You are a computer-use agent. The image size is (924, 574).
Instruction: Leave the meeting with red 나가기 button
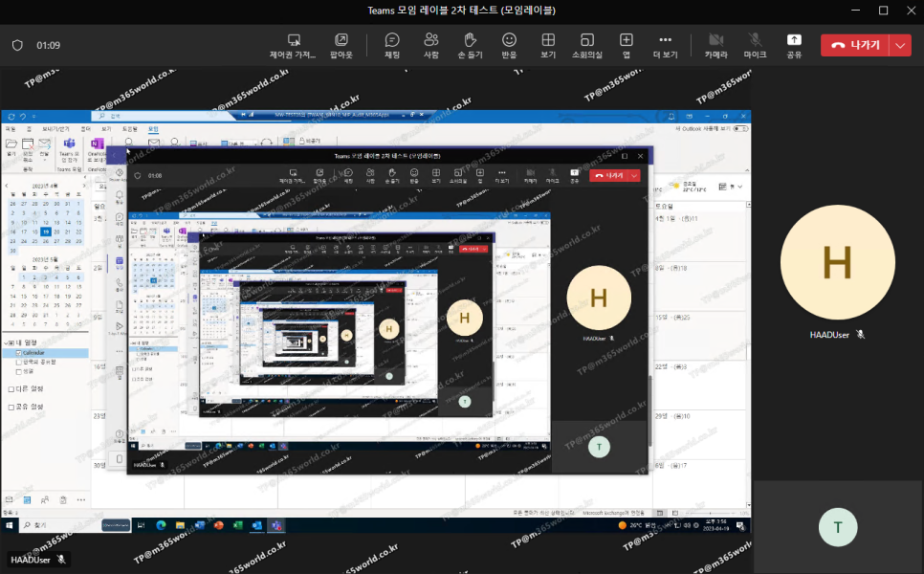coord(855,45)
